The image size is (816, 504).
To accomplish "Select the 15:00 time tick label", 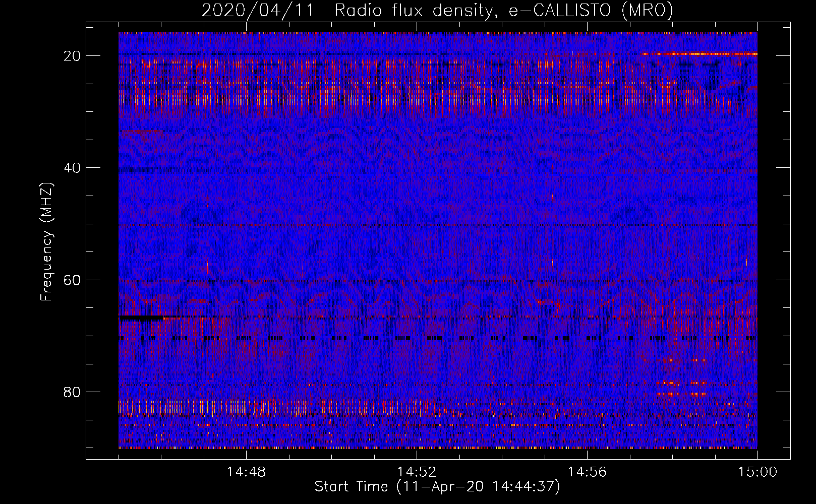I will 757,472.
